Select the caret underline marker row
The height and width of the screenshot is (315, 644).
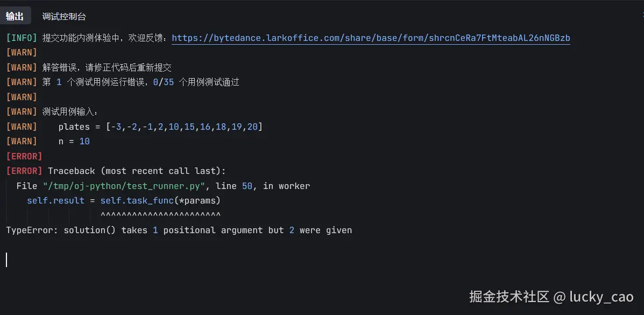click(x=160, y=214)
